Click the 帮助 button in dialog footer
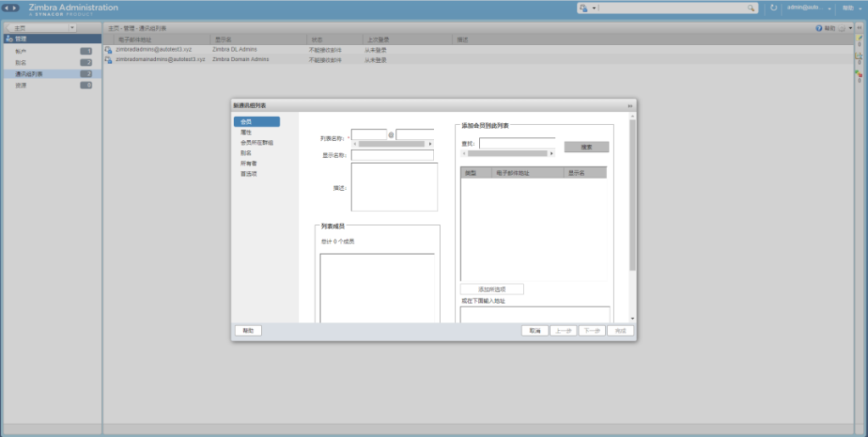Screen dimensions: 868x437 tap(248, 331)
